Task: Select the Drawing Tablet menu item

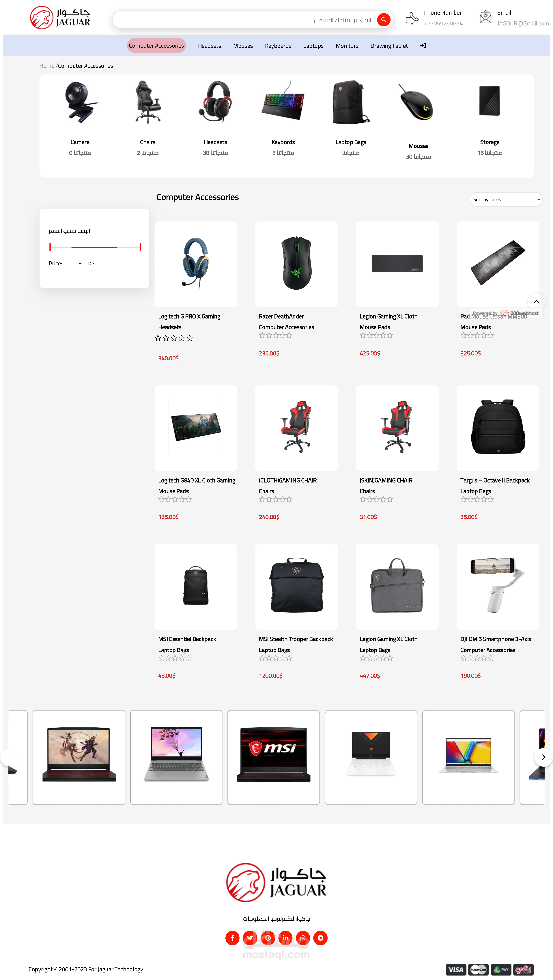Action: click(x=389, y=46)
